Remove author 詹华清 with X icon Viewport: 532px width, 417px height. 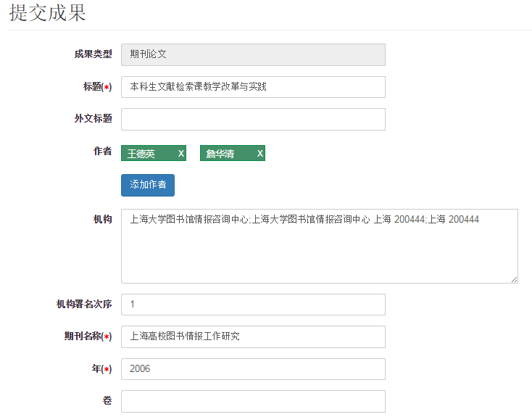point(260,154)
